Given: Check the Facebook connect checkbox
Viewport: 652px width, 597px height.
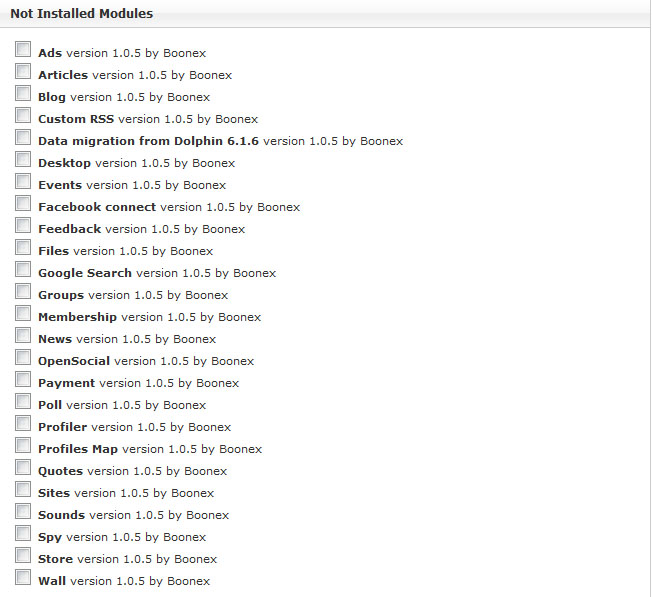Looking at the screenshot, I should pos(23,203).
